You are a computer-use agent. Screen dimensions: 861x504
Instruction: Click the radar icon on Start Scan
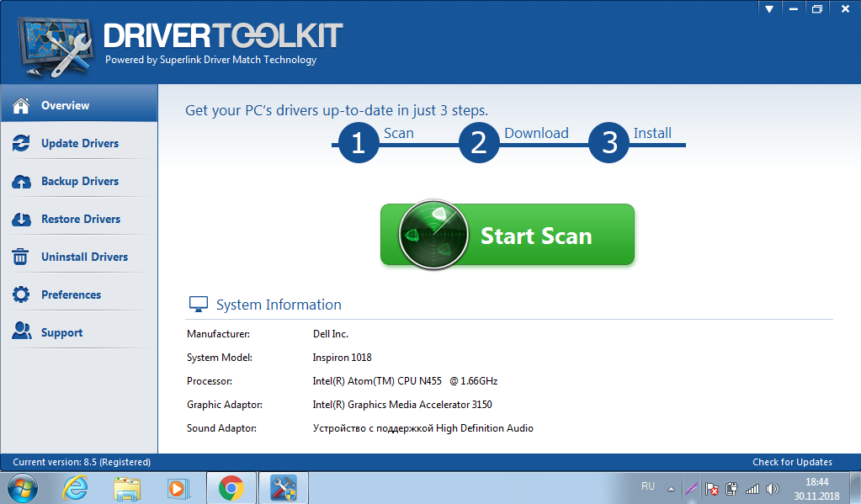click(433, 235)
